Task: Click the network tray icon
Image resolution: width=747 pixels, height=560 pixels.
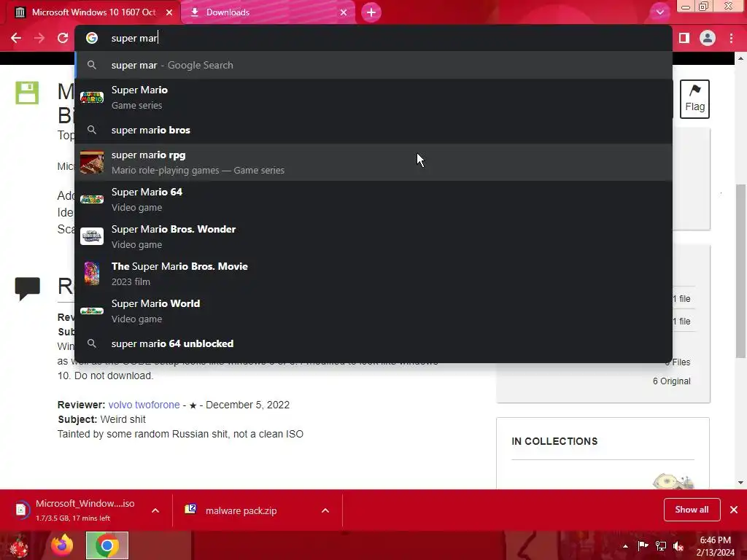Action: click(661, 545)
